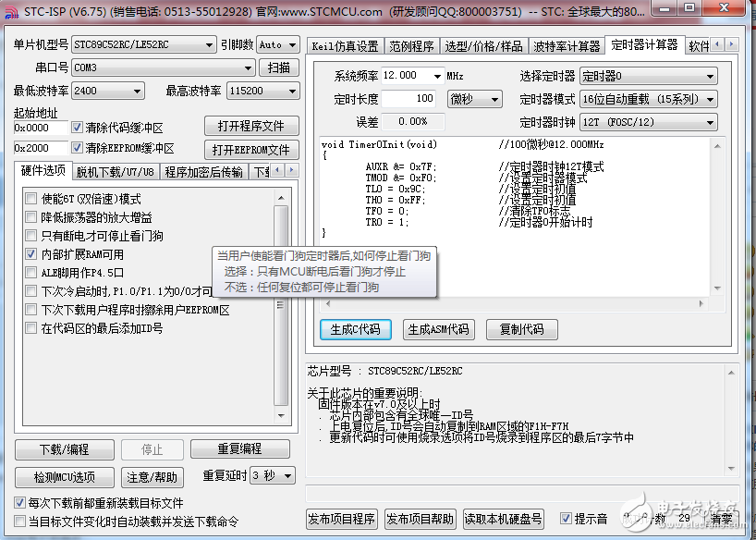Screen dimensions: 756x540
Task: Enable 使能6T(双倍速)模式 checkbox
Action: (x=30, y=198)
